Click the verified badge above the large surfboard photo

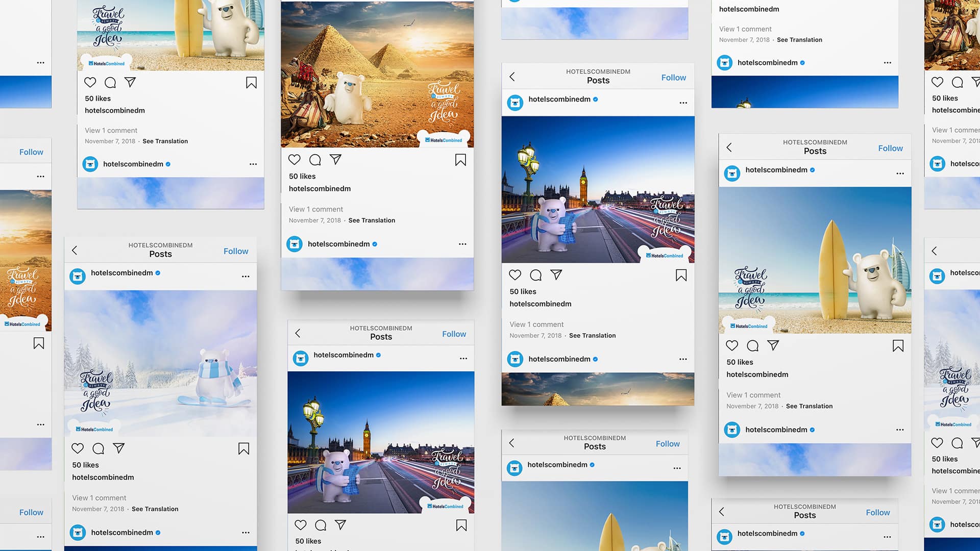click(812, 170)
